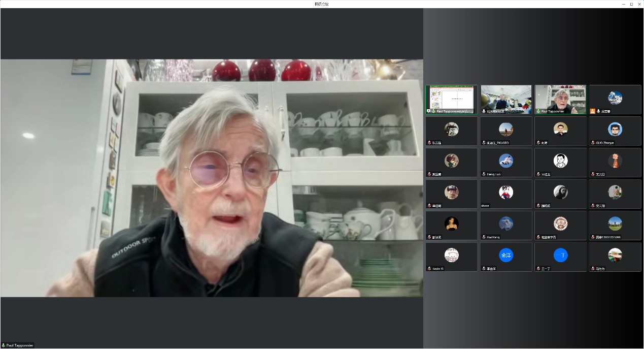The width and height of the screenshot is (644, 349).
Task: Click the green mic icon in main video label
Action: coord(4,345)
